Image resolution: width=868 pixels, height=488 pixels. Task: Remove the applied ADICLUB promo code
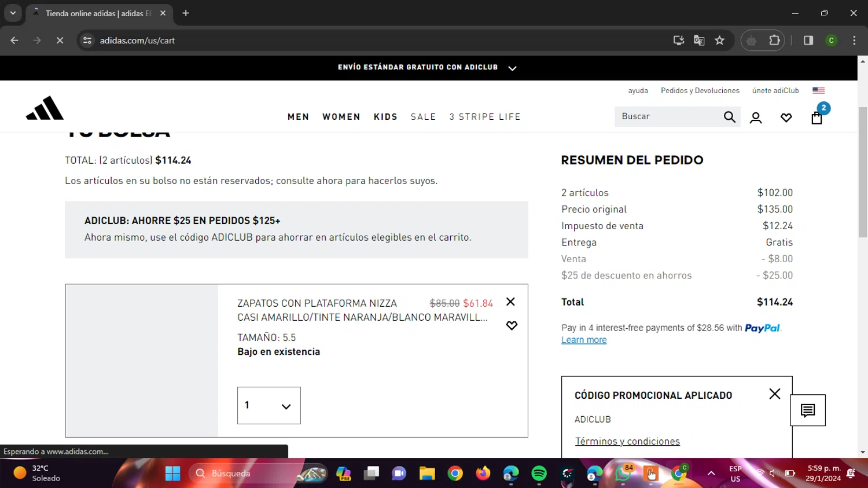(774, 394)
